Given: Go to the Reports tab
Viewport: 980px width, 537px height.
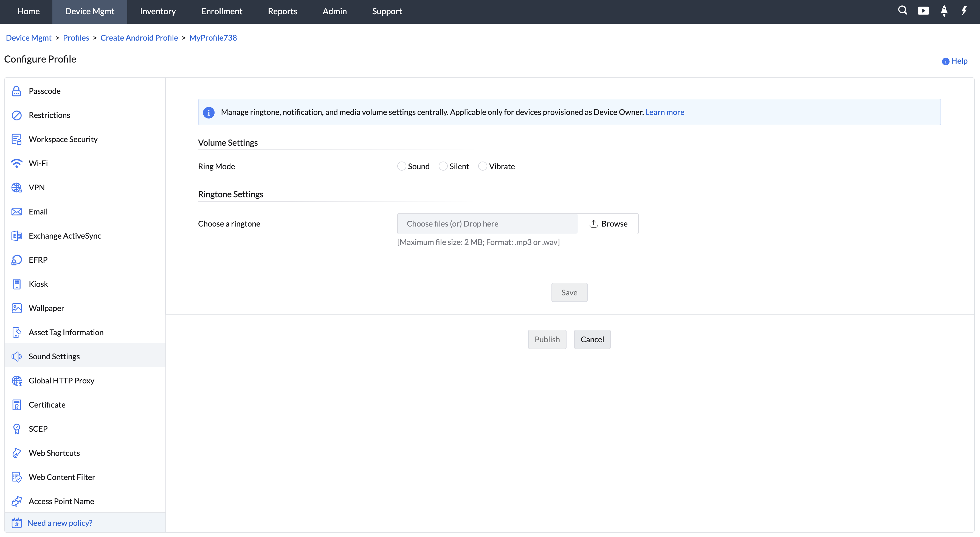Looking at the screenshot, I should (282, 12).
